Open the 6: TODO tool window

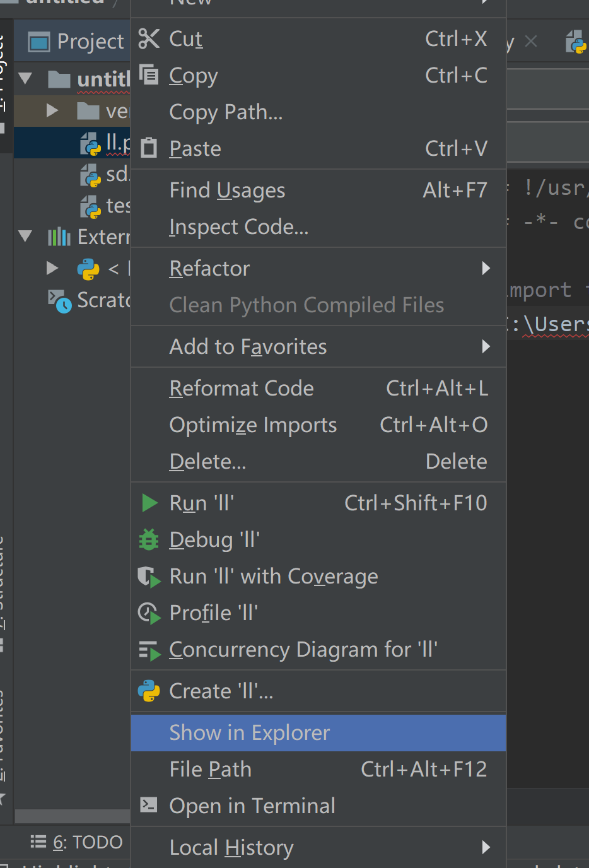click(x=77, y=842)
